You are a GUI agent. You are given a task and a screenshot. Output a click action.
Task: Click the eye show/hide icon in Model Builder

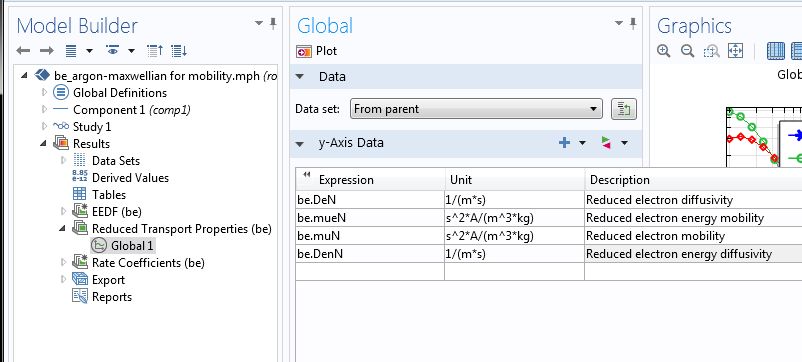(113, 50)
